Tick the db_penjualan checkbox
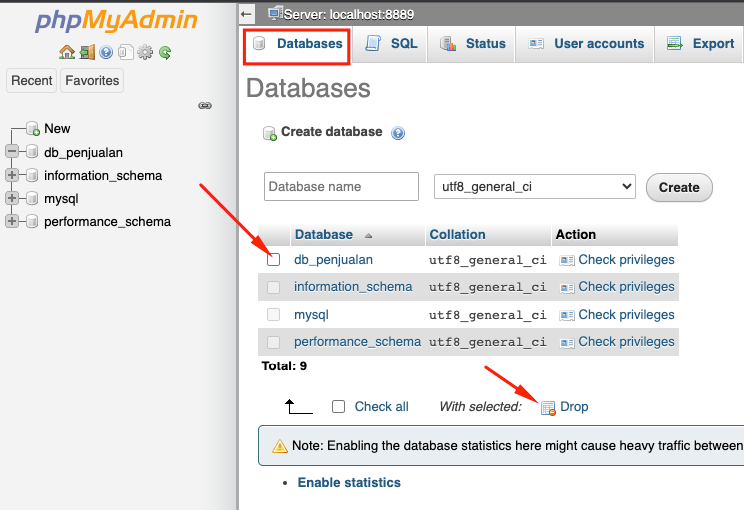The width and height of the screenshot is (744, 510). tap(273, 260)
